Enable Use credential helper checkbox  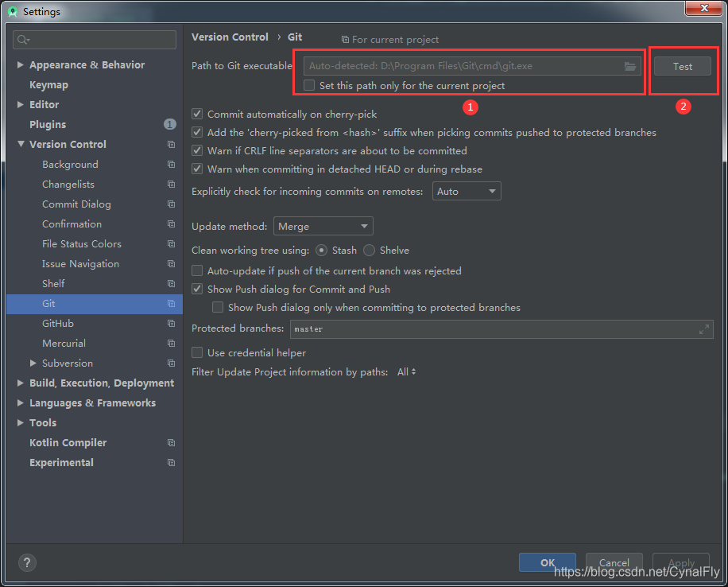197,353
